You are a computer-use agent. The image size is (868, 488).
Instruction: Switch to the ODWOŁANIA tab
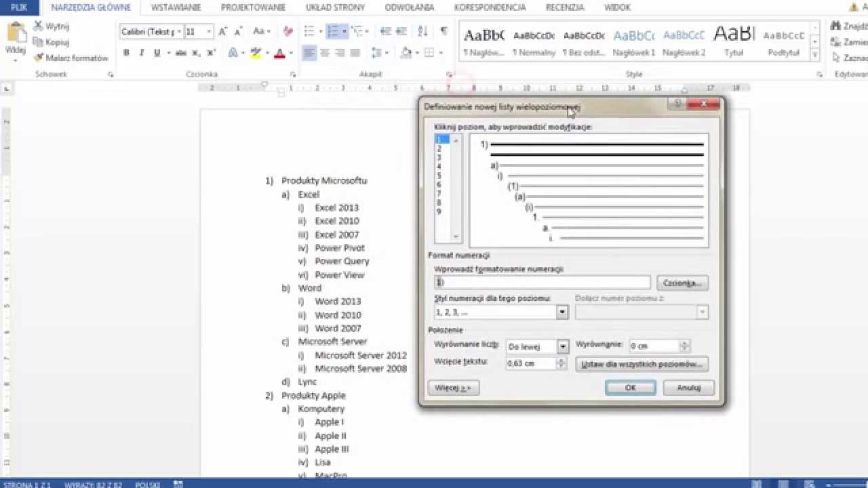410,7
